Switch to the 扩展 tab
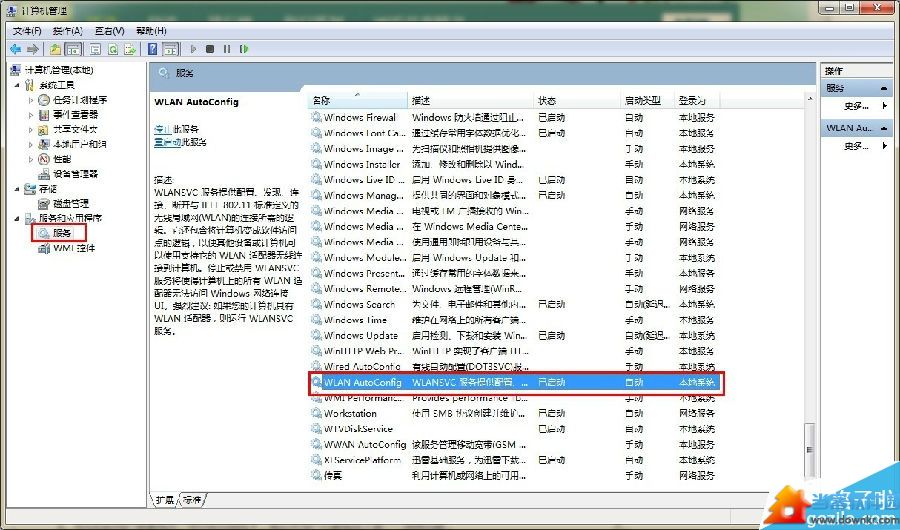 [165, 500]
